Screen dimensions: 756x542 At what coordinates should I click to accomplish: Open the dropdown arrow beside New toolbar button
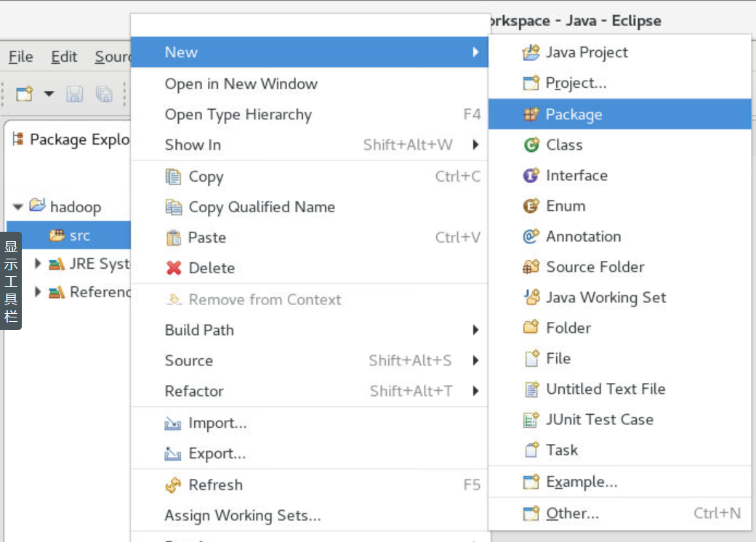click(49, 94)
